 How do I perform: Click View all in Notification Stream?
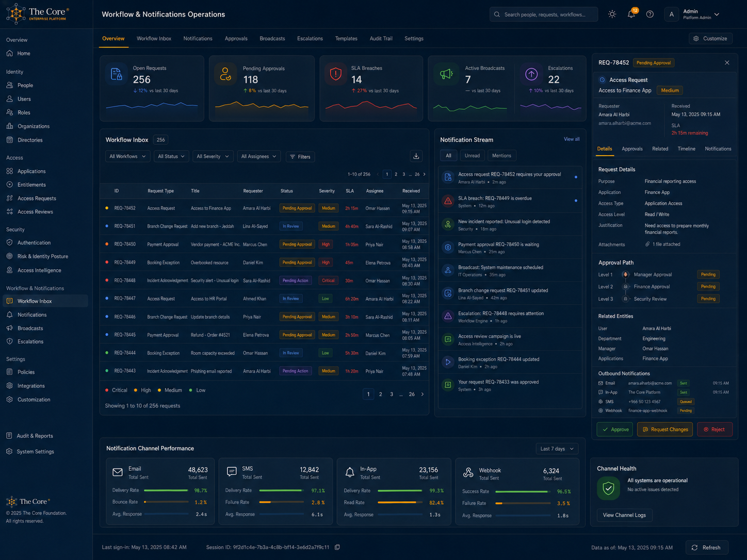click(572, 139)
